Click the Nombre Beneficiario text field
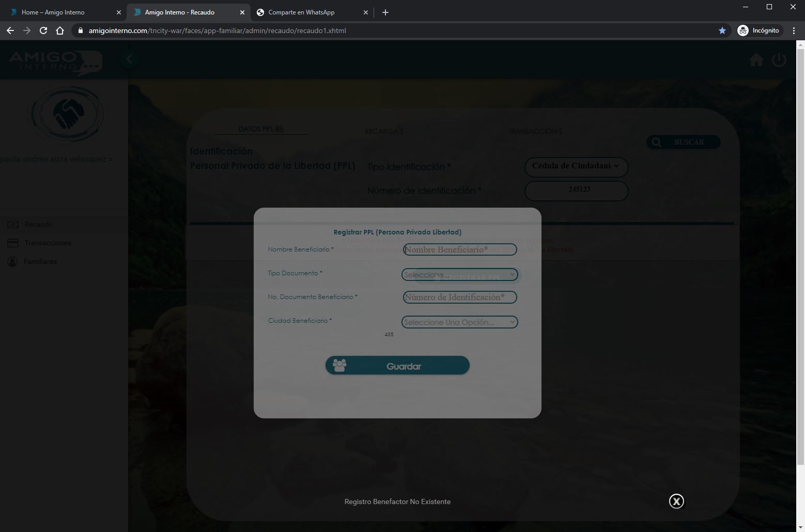Screen dimensions: 805x532 point(460,249)
